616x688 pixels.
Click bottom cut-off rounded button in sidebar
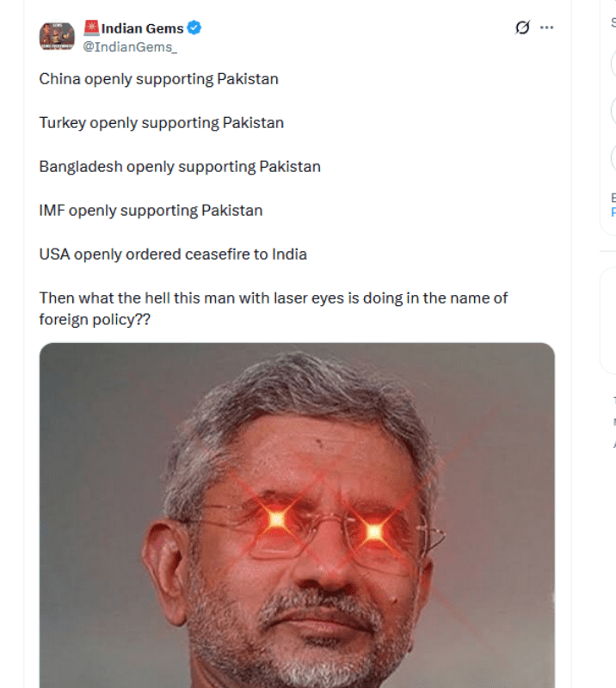click(613, 157)
